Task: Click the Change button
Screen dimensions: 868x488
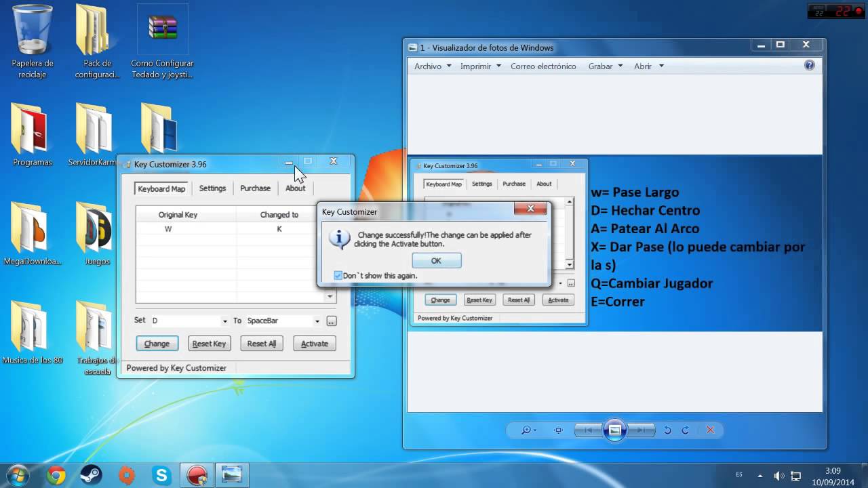Action: 157,344
